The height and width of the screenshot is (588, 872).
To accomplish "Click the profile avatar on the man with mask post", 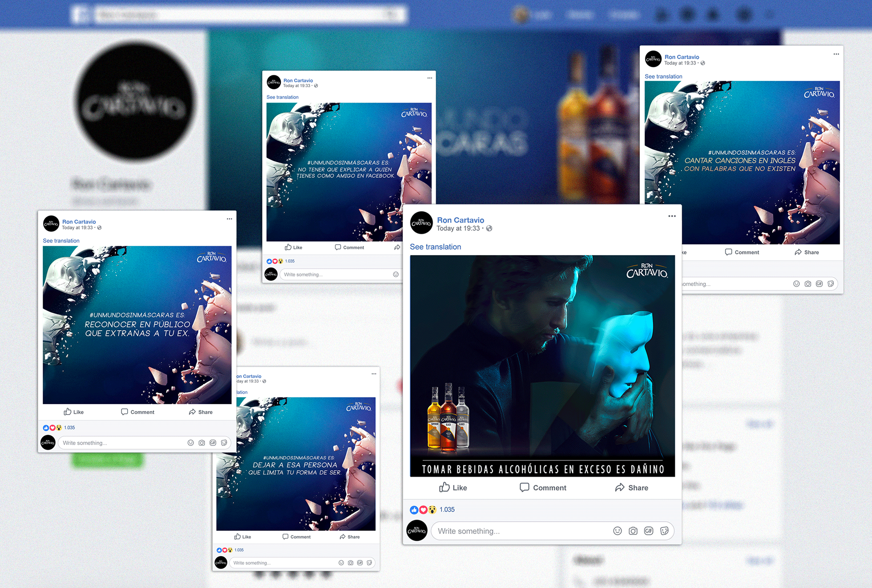I will coord(421,223).
